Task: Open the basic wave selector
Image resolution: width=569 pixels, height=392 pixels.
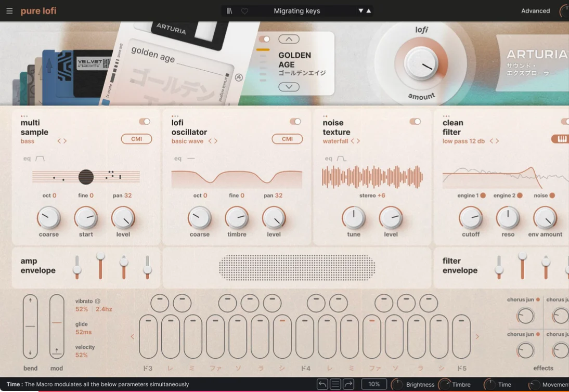Action: 187,141
